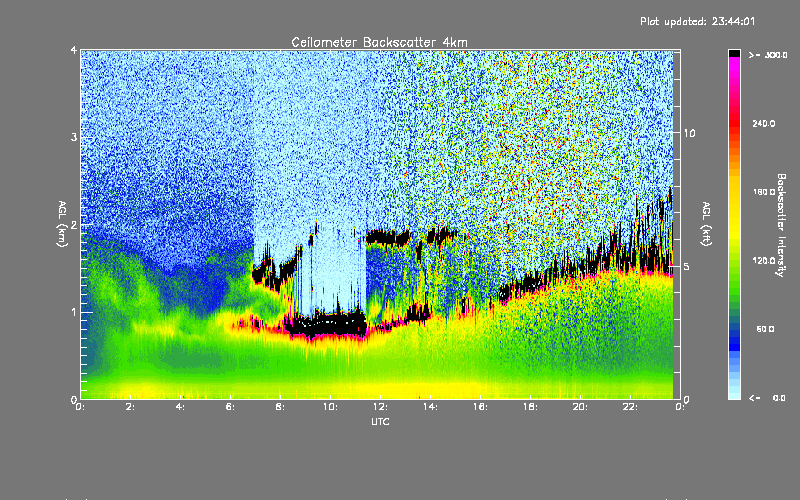Click the '60.0' colorbar tick label

pos(765,329)
